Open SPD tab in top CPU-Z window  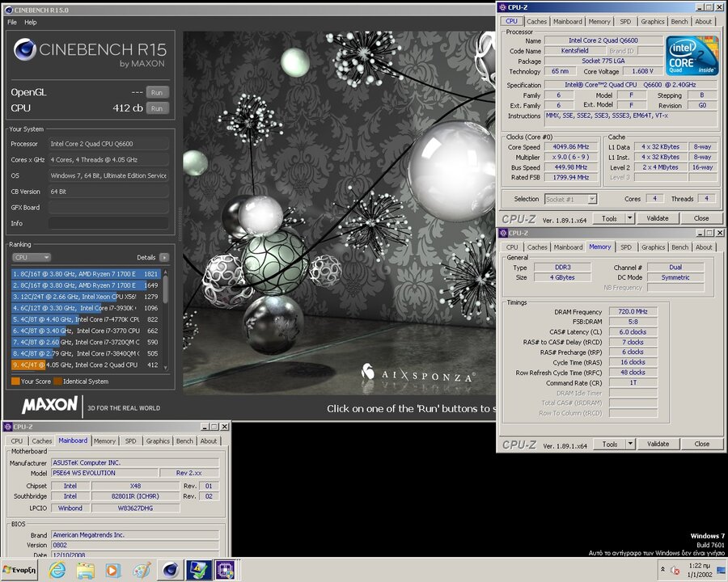click(625, 21)
